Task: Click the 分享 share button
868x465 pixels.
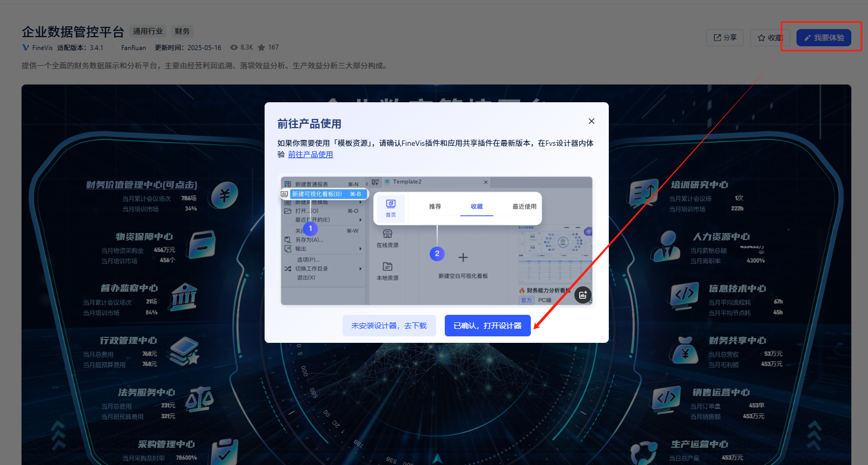Action: click(724, 38)
